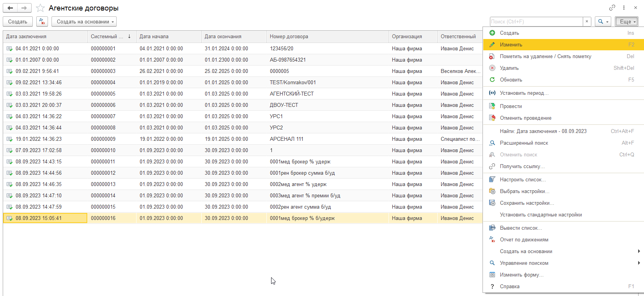The height and width of the screenshot is (296, 644).
Task: Open the Создать на основании dropdown button
Action: 84,21
